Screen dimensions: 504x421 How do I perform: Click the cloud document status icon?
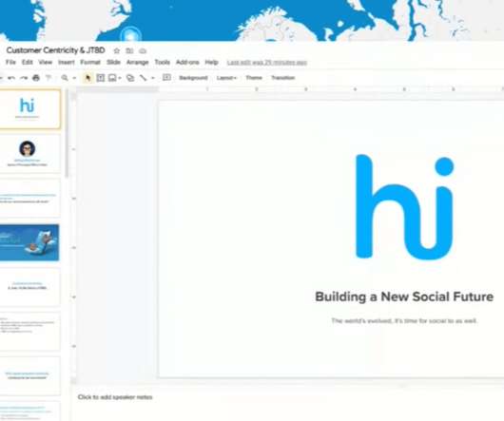click(x=143, y=50)
